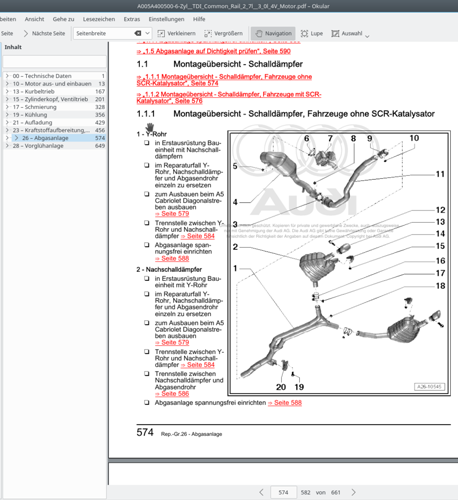Follow first Seite 579 link under Y-Rohr
This screenshot has width=458, height=500.
[172, 214]
